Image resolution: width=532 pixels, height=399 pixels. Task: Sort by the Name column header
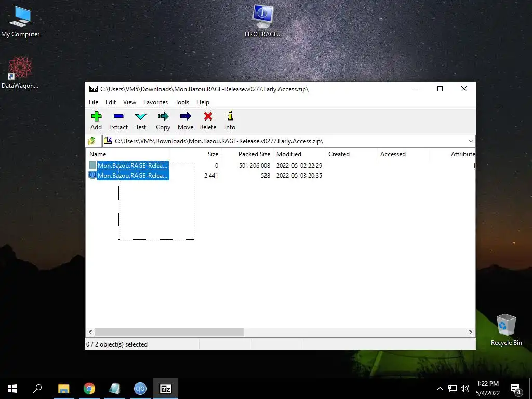pos(128,154)
